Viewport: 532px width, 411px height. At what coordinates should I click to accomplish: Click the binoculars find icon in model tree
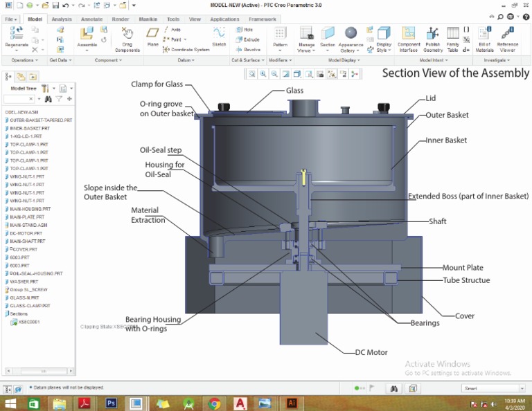pyautogui.click(x=48, y=99)
